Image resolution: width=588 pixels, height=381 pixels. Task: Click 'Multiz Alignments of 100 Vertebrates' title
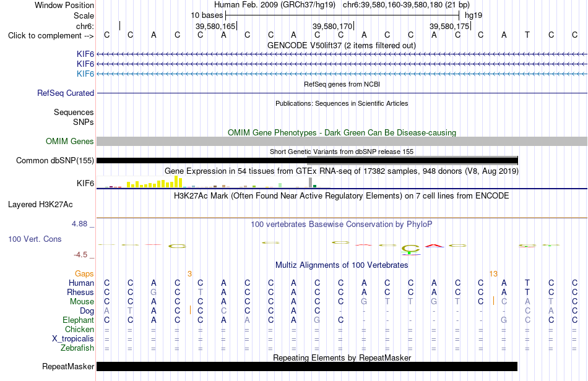point(341,265)
